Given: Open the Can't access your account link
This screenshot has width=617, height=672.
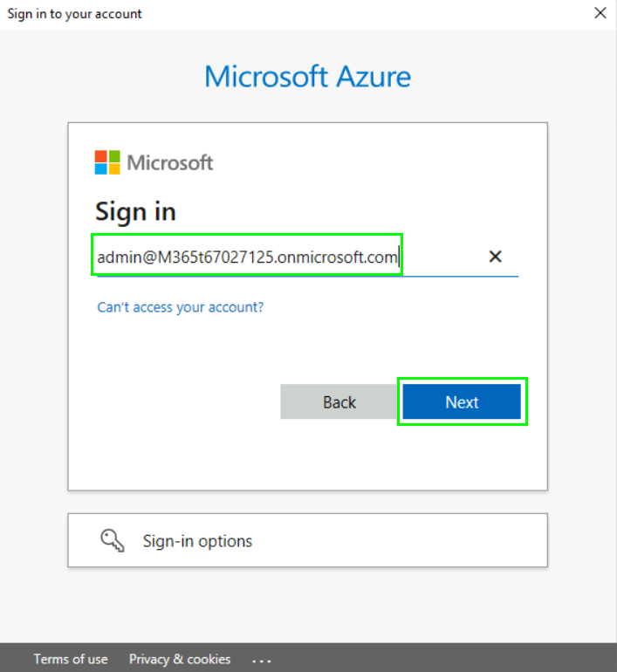Looking at the screenshot, I should pos(181,307).
